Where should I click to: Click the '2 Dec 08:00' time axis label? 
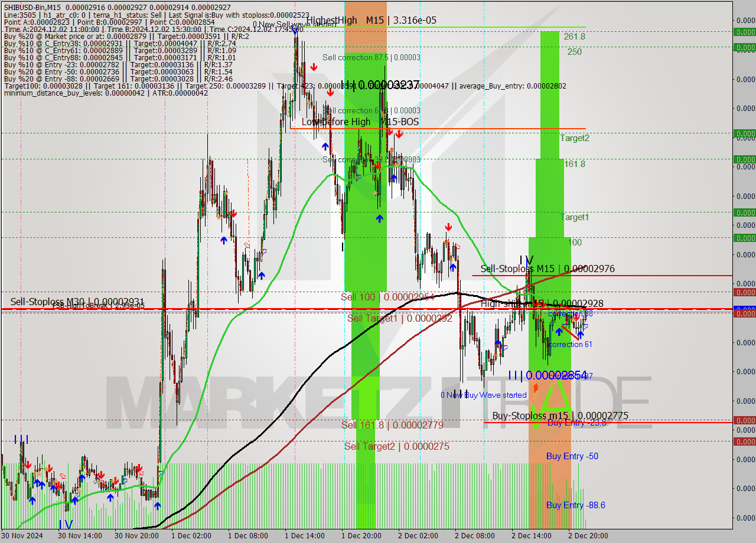tap(475, 536)
